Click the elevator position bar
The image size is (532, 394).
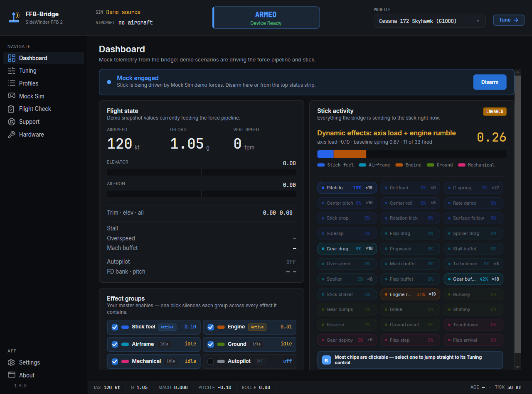pos(202,172)
